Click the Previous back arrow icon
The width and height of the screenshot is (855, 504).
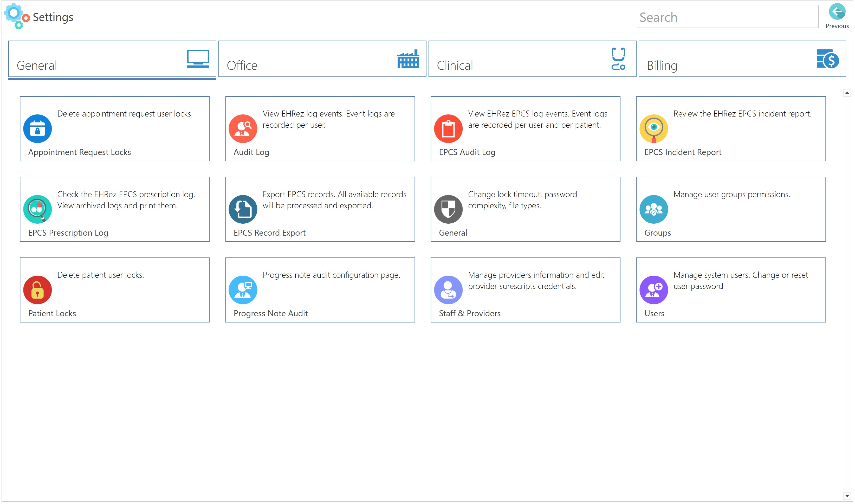837,11
